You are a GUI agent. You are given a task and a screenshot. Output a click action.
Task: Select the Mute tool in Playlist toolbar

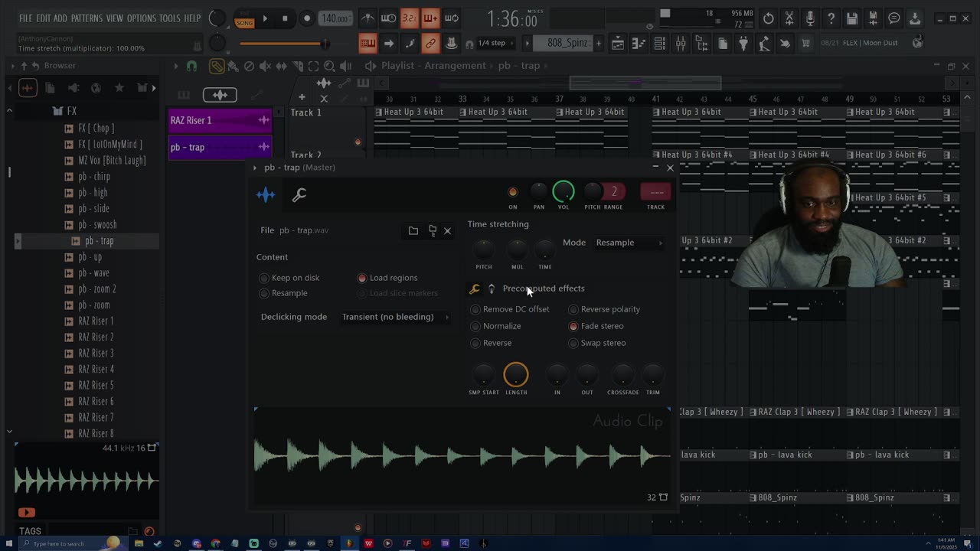tap(265, 67)
